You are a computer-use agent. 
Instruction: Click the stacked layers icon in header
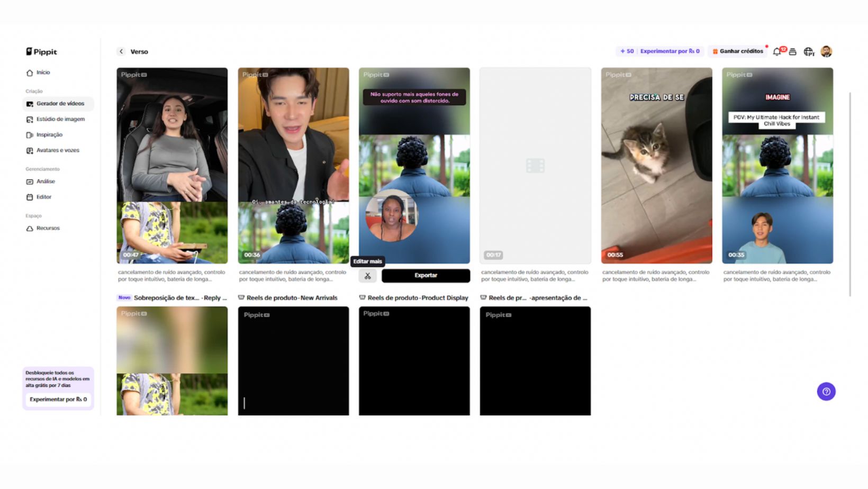coord(792,51)
